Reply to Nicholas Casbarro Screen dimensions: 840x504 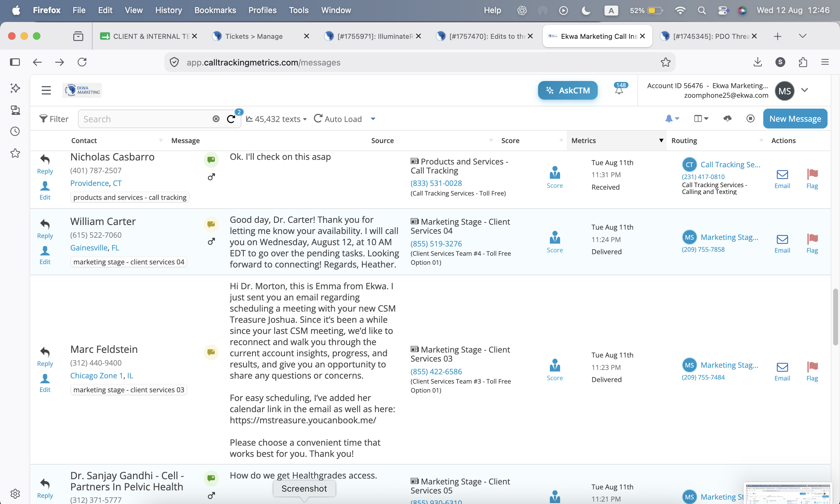(x=45, y=164)
